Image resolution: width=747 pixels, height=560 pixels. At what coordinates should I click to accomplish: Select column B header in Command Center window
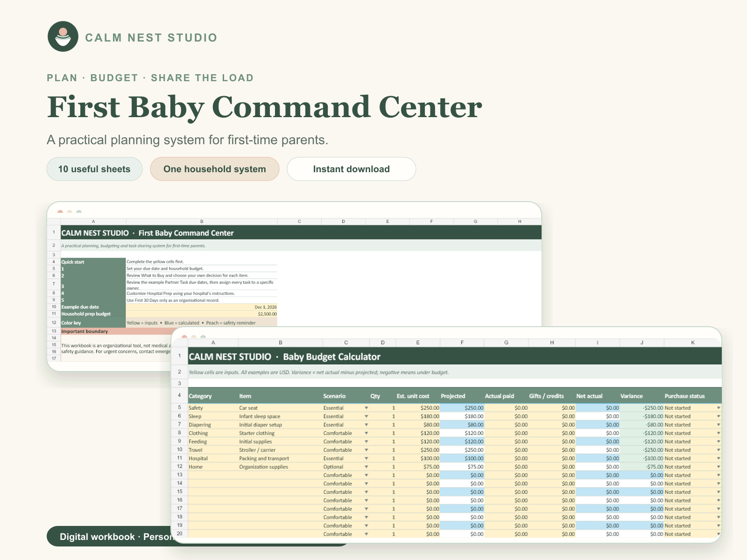(x=202, y=222)
